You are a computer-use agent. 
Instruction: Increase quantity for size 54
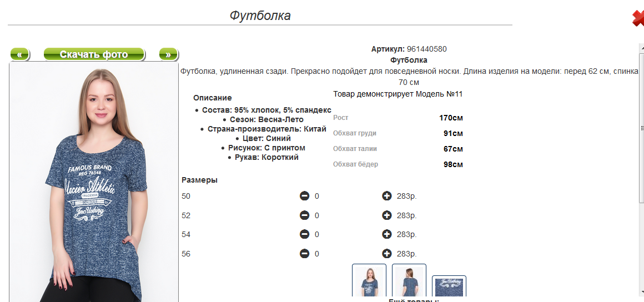pyautogui.click(x=387, y=234)
